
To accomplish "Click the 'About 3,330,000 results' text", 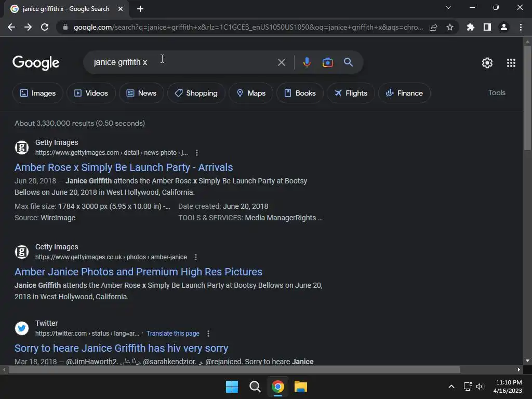I will click(x=79, y=123).
